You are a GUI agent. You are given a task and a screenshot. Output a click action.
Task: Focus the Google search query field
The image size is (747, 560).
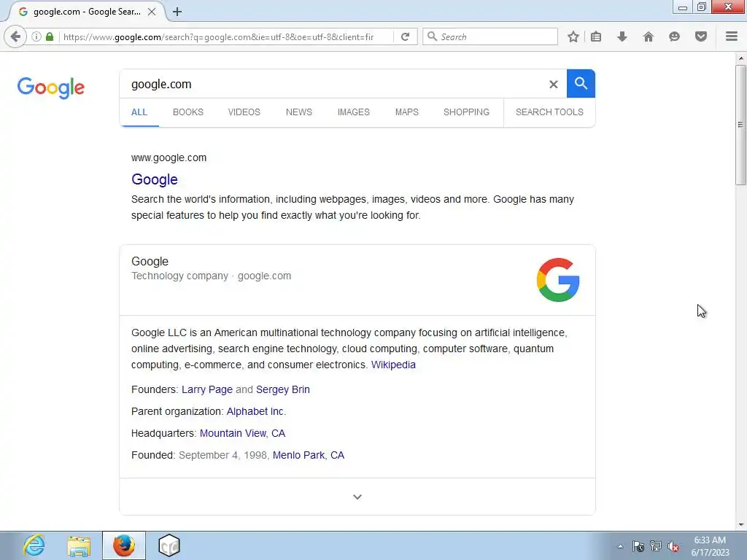click(x=333, y=85)
